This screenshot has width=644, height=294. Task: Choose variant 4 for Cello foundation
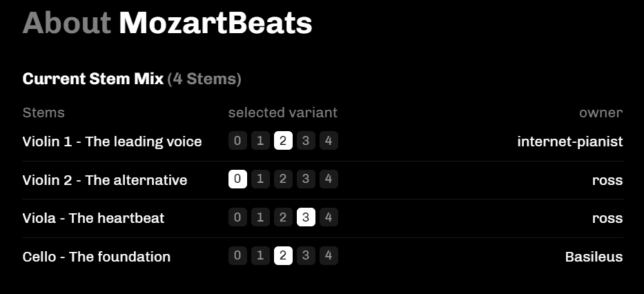[329, 257]
